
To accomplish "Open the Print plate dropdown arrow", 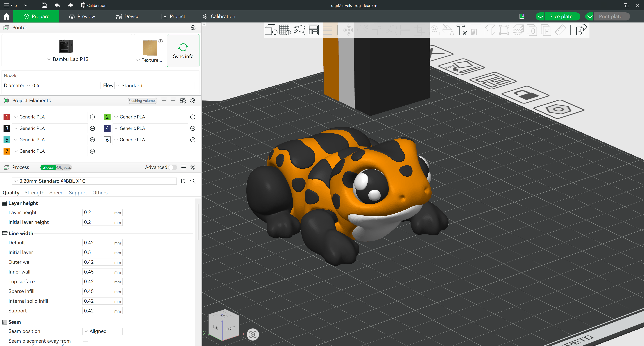I will 589,16.
